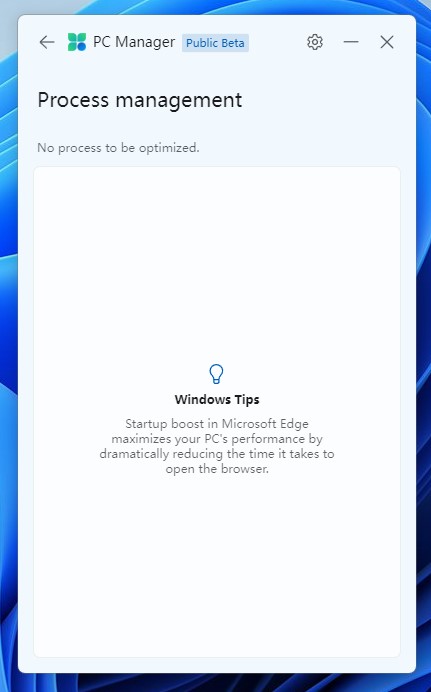Select the Public Beta badge

(x=215, y=43)
